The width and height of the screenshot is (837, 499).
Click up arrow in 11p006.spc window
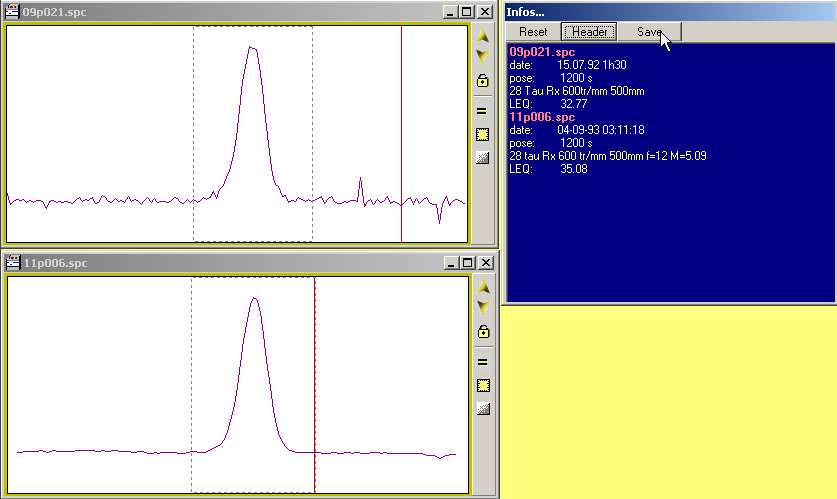coord(484,287)
